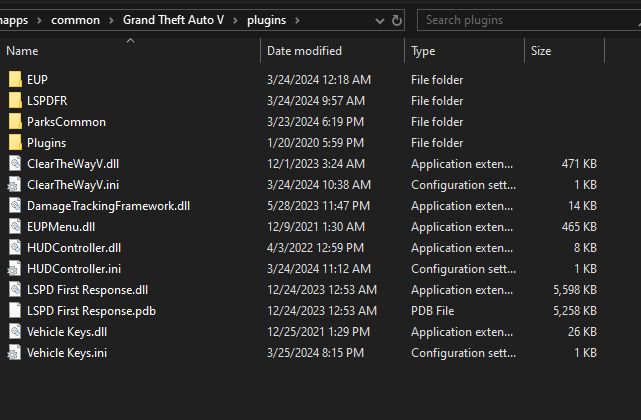Open the address bar history dropdown
The image size is (641, 420).
379,19
